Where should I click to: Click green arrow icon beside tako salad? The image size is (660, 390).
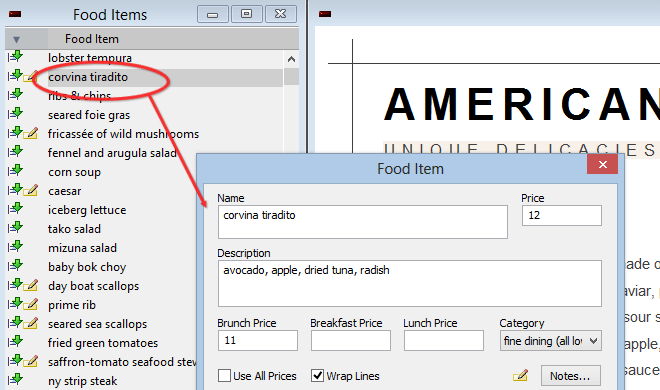tap(15, 227)
